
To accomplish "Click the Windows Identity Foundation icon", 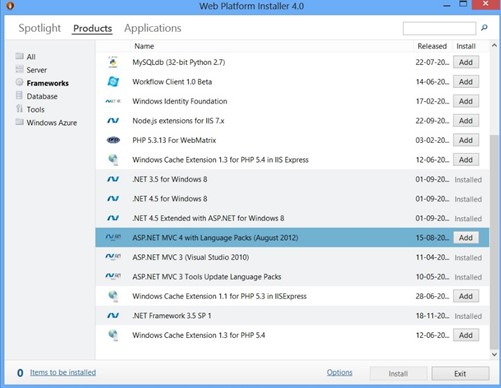I will pos(113,101).
